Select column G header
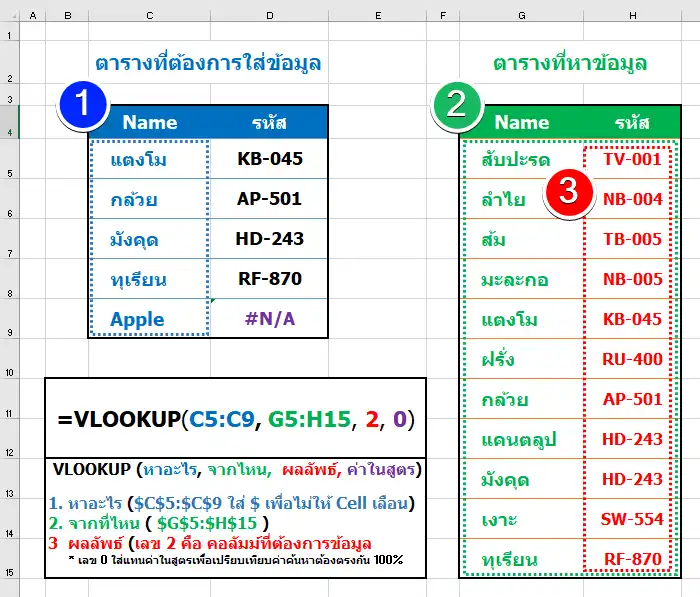The width and height of the screenshot is (700, 597). pos(522,15)
